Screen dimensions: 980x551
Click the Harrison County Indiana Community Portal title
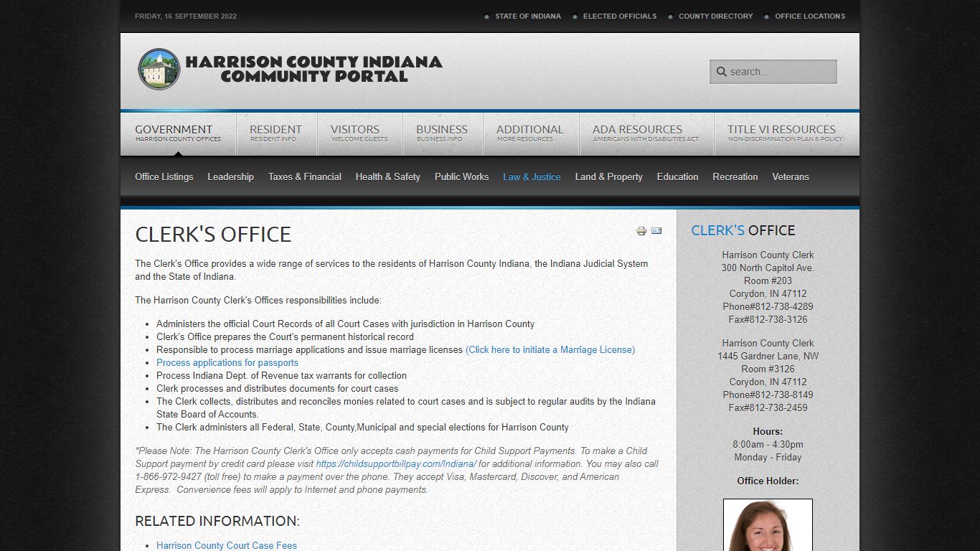click(x=314, y=69)
